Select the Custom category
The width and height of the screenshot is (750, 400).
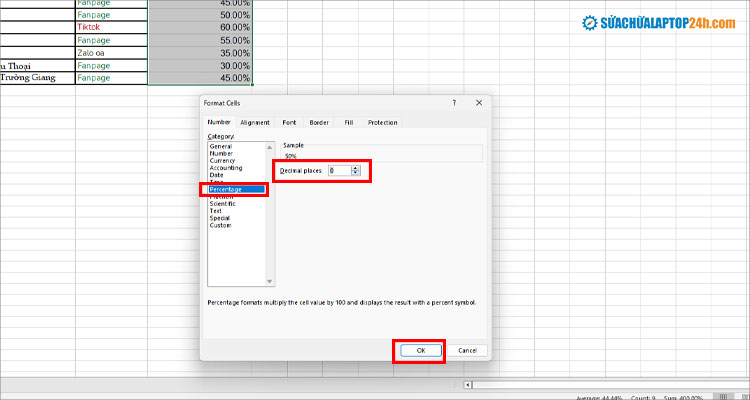point(220,225)
